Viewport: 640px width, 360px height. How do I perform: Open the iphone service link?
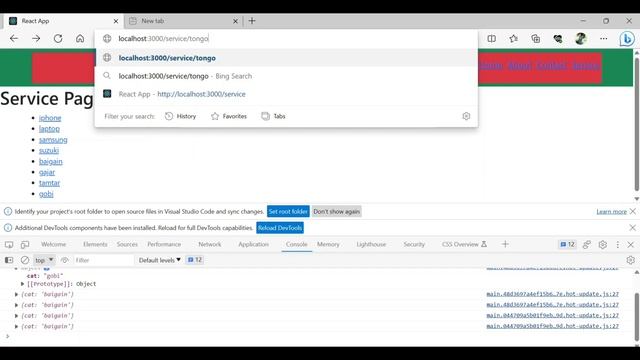(50, 118)
